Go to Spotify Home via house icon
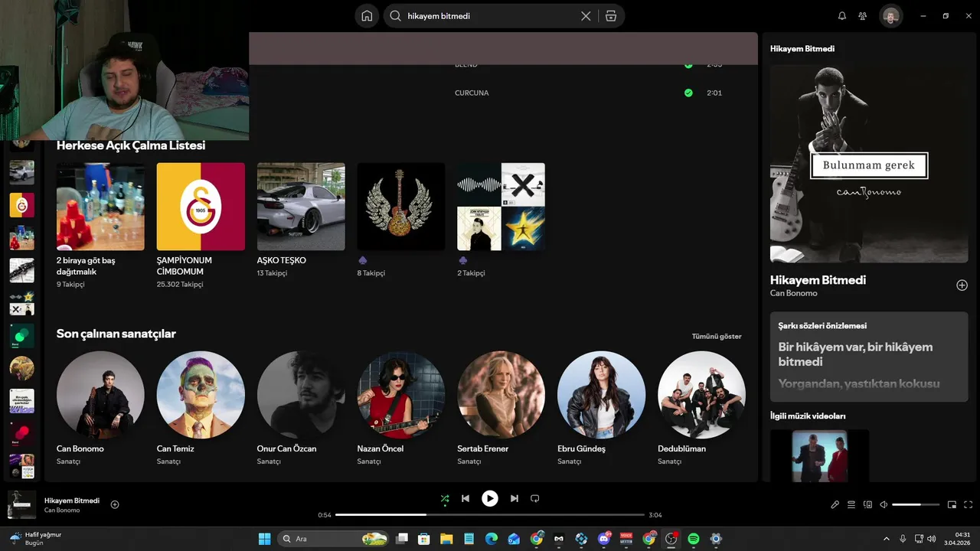 [367, 16]
